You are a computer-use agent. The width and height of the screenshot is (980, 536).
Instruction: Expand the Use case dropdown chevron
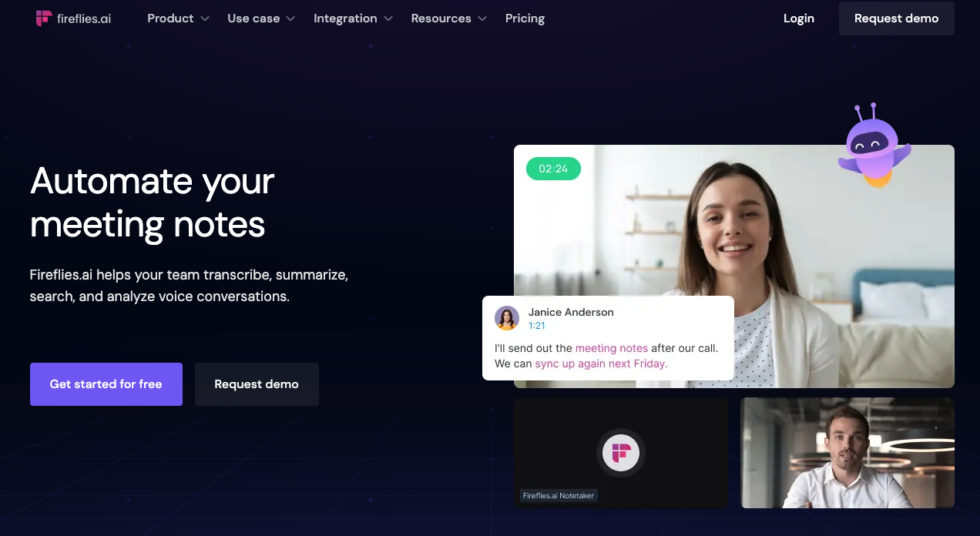(x=290, y=18)
